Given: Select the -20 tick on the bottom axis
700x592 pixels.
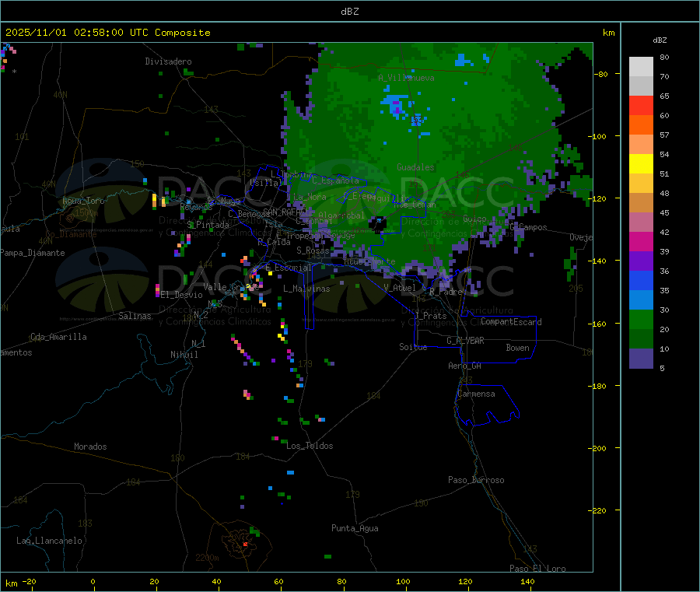Looking at the screenshot, I should [x=29, y=581].
